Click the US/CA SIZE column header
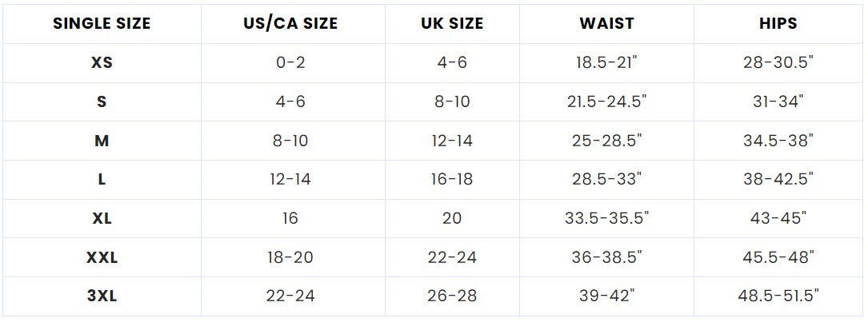This screenshot has width=868, height=326. click(x=290, y=23)
